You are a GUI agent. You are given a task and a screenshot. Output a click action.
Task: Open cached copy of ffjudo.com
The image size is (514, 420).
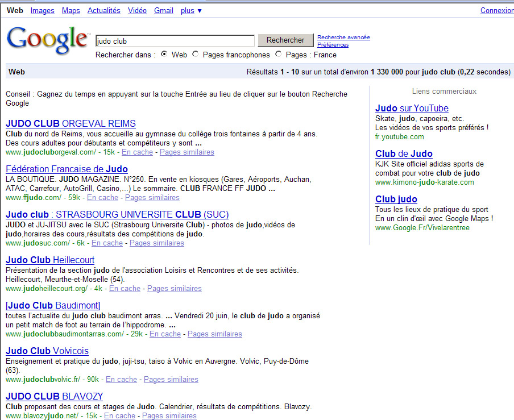tap(102, 198)
